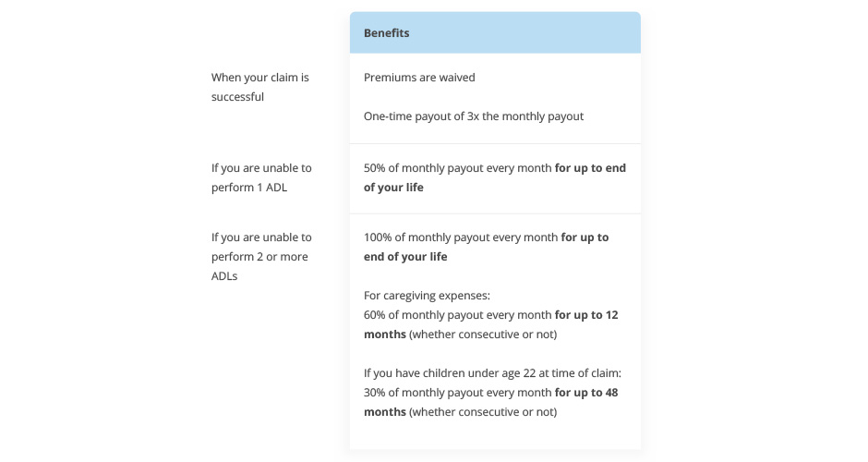Click bold text 'of your life' in 1 ADL row
This screenshot has width=868, height=462.
point(393,188)
